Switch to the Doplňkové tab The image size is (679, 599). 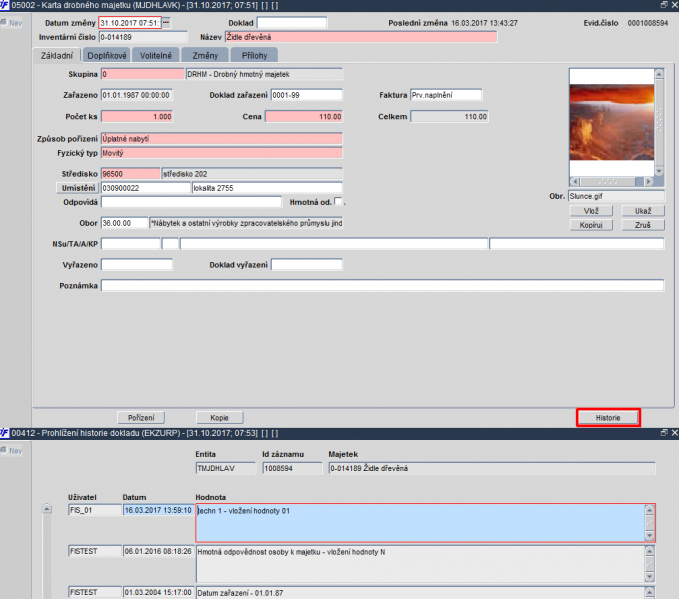tap(107, 55)
